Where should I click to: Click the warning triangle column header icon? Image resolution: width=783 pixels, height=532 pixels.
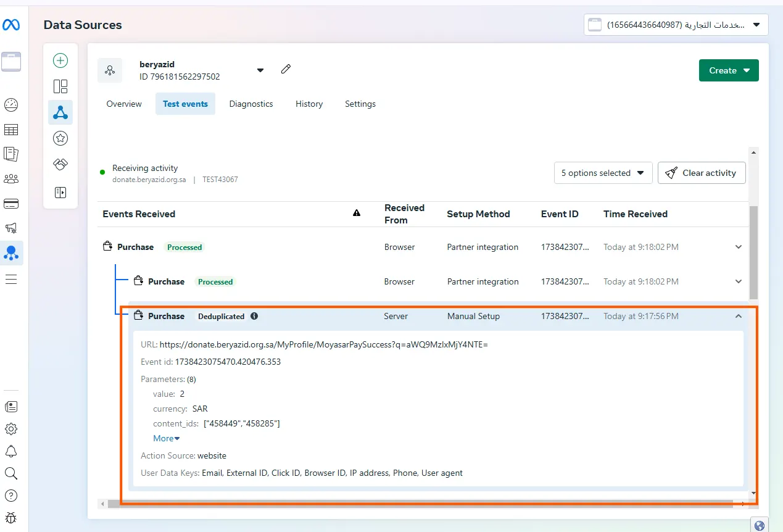(357, 213)
